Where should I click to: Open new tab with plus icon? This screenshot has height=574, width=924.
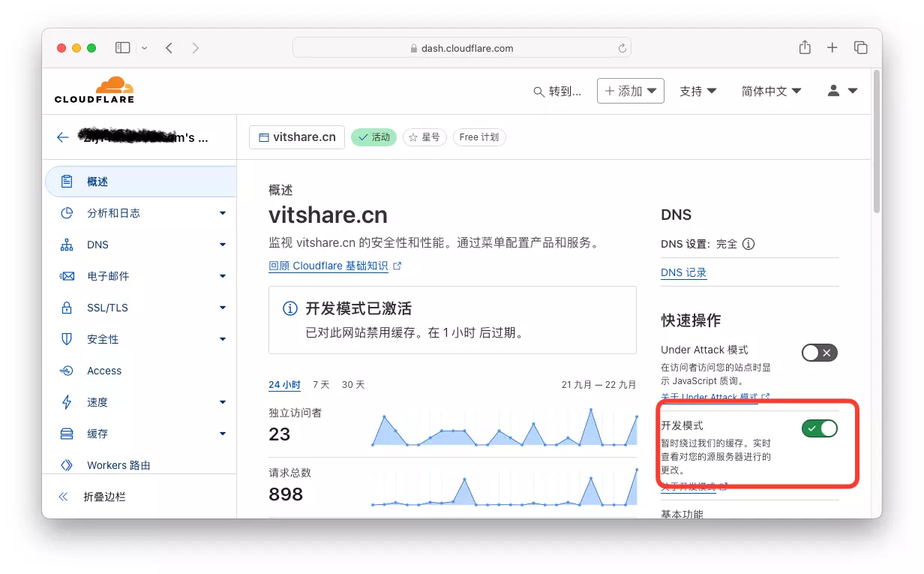point(832,48)
